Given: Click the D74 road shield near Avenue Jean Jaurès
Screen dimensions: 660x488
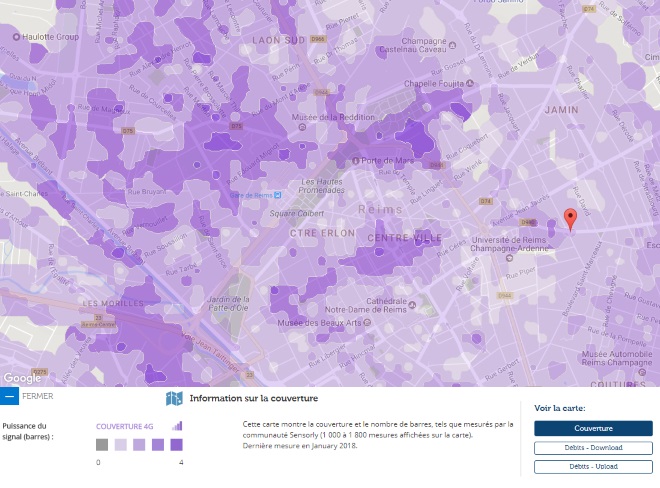Looking at the screenshot, I should point(486,201).
